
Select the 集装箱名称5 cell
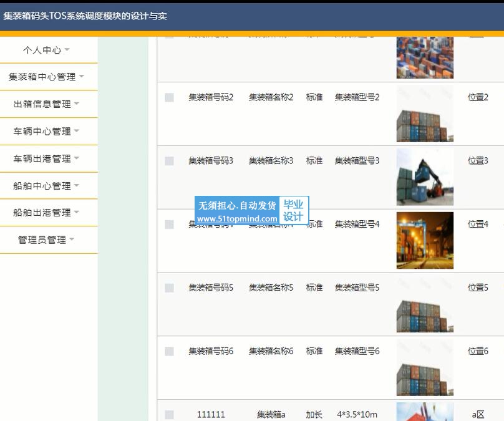[x=271, y=288]
